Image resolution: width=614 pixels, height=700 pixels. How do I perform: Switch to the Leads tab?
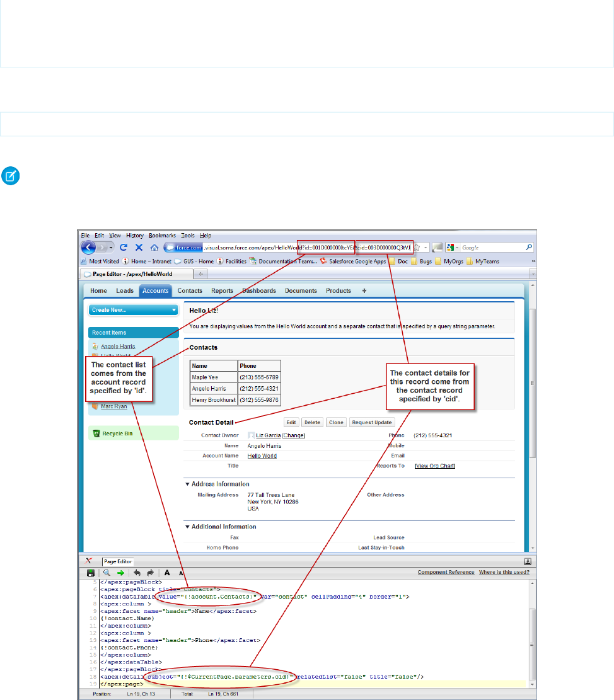[125, 290]
